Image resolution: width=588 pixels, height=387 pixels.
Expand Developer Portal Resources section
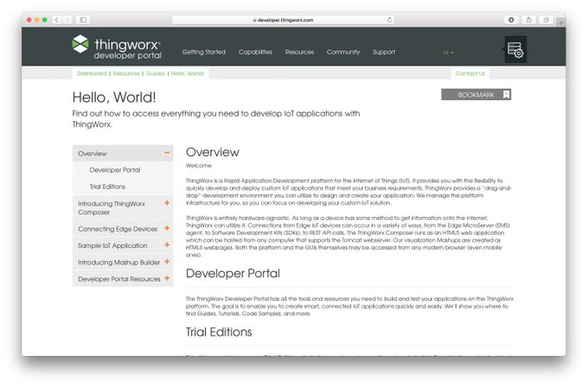pos(167,278)
